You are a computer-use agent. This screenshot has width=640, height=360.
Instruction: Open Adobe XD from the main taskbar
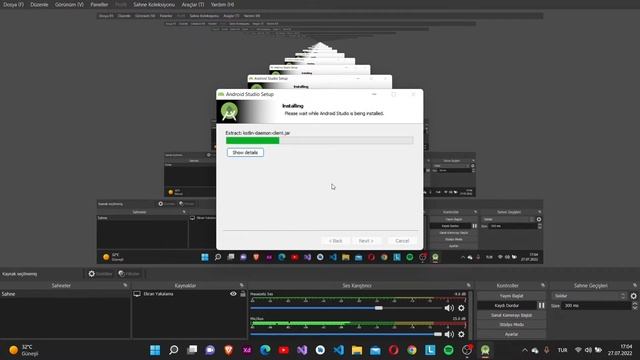tap(247, 350)
